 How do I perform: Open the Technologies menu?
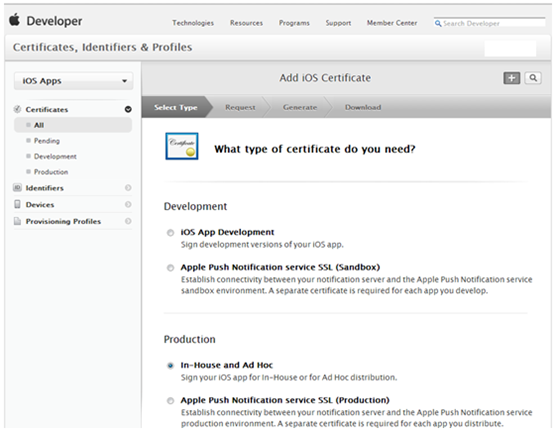(x=193, y=23)
